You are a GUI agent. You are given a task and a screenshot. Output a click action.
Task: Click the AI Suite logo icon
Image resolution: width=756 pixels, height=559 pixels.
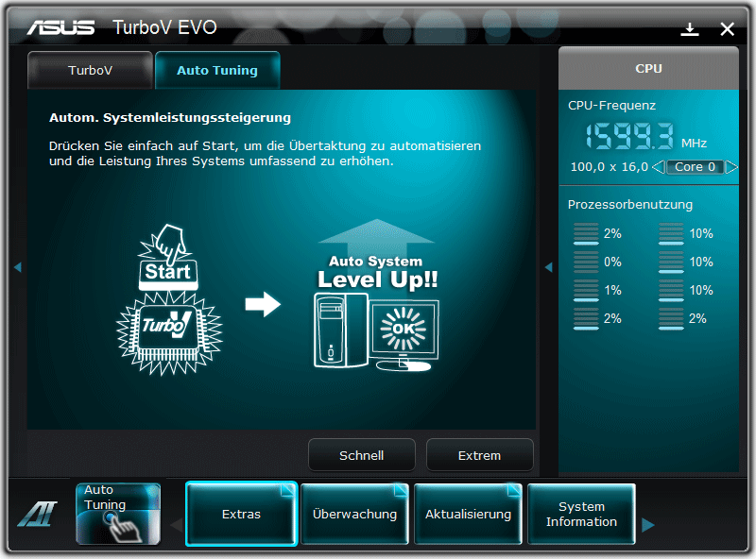(x=38, y=514)
